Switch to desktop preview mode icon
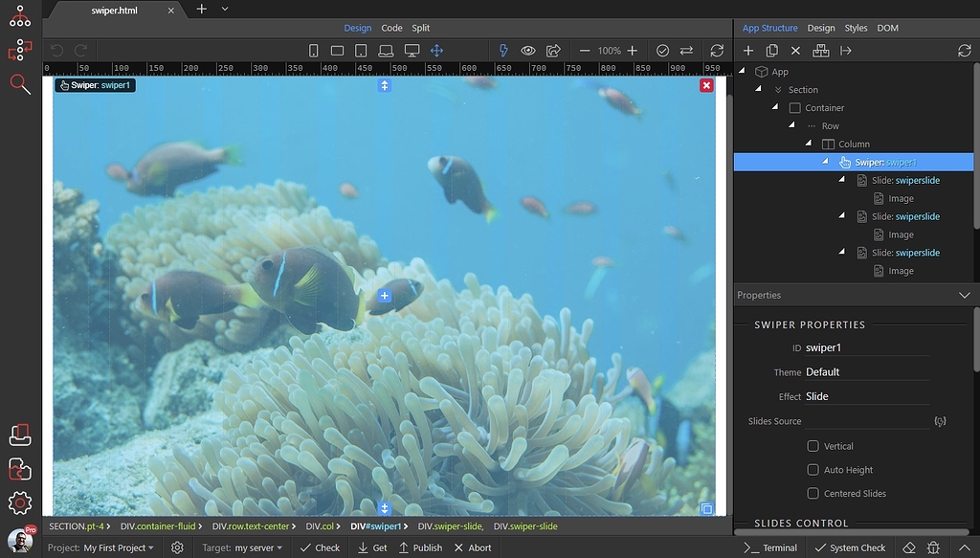The height and width of the screenshot is (558, 980). (x=411, y=50)
